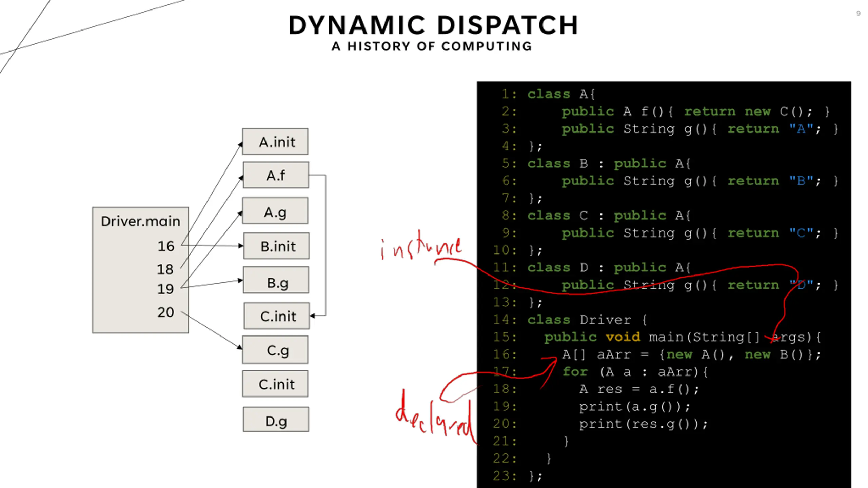This screenshot has width=868, height=488.
Task: Click number 19 inside Driver.main box
Action: (165, 289)
